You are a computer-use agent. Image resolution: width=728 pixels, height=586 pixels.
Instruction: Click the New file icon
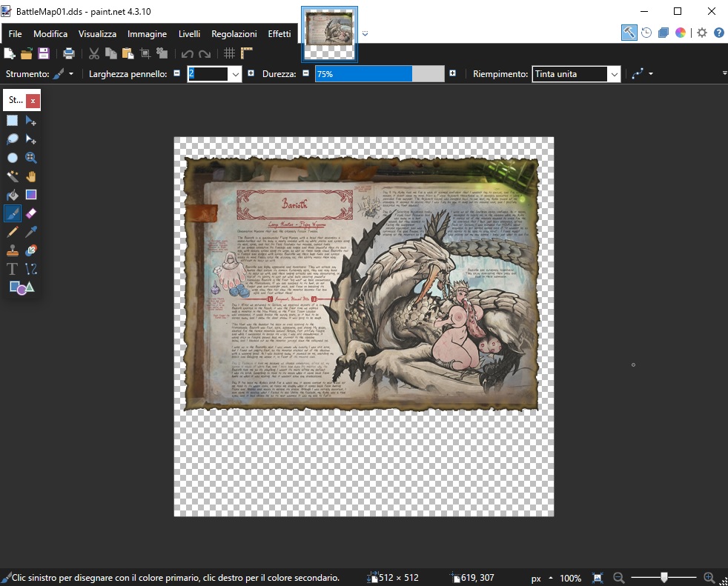pos(10,54)
